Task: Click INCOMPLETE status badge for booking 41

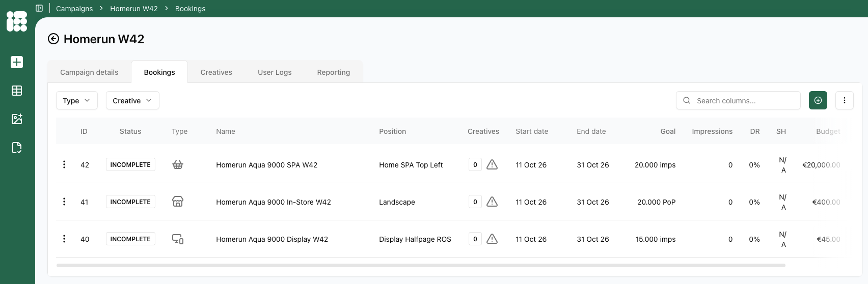Action: (x=130, y=202)
